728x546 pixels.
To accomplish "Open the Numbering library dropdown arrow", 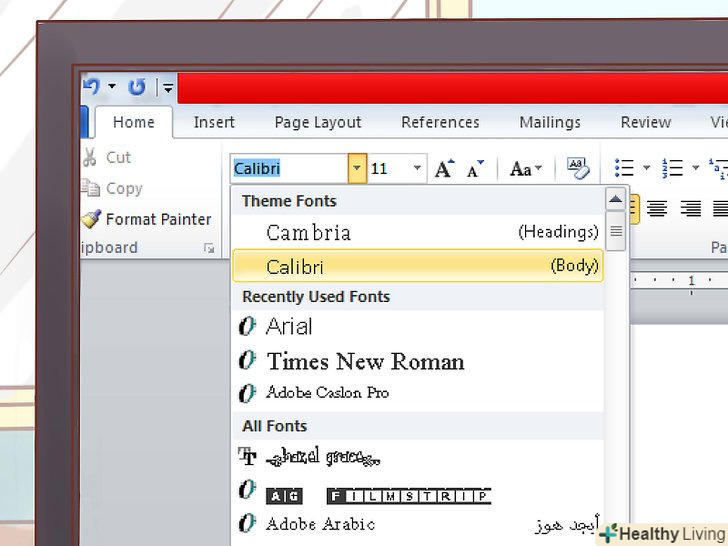I will click(x=696, y=168).
